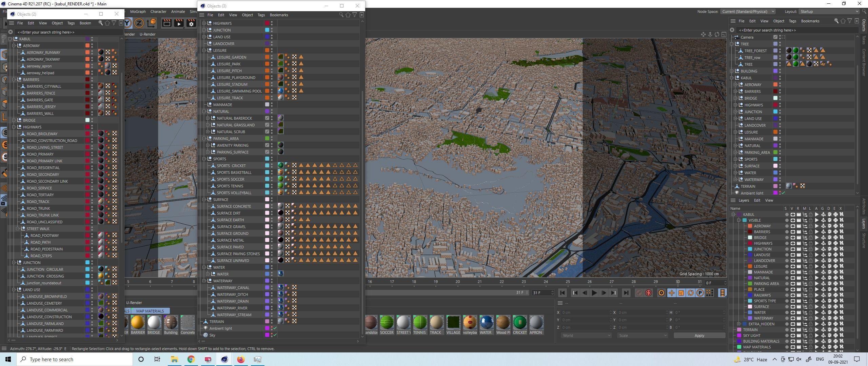
Task: Toggle Scale keyframe recording icon
Action: pos(681,293)
